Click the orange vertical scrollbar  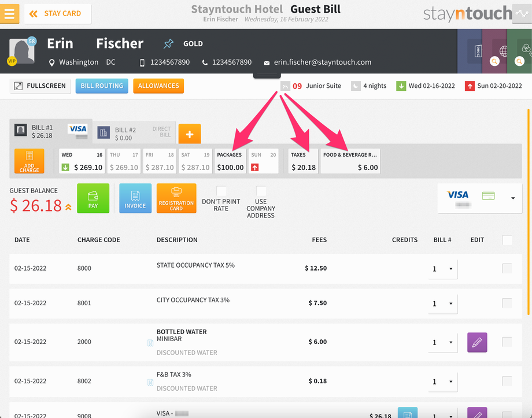(x=529, y=212)
